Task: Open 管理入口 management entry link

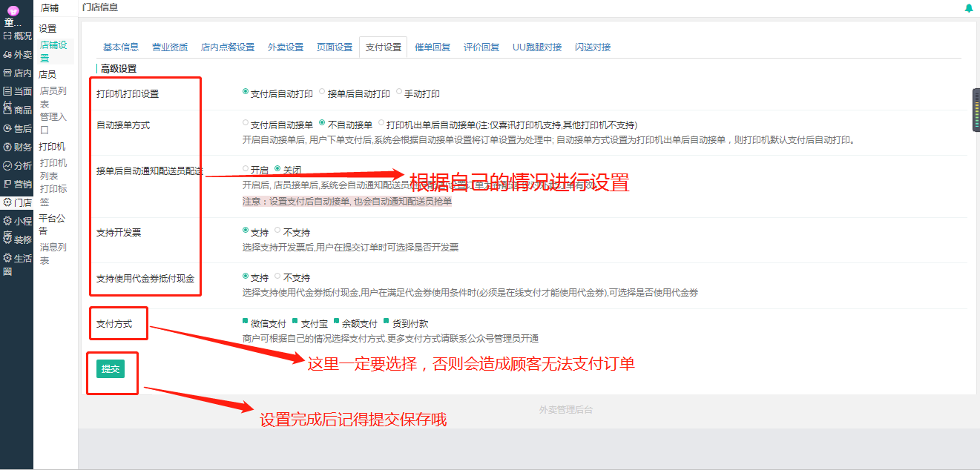Action: coord(53,123)
